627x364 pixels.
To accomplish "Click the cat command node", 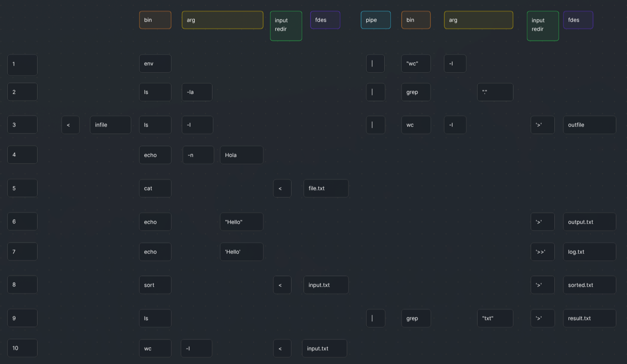I will coord(155,188).
